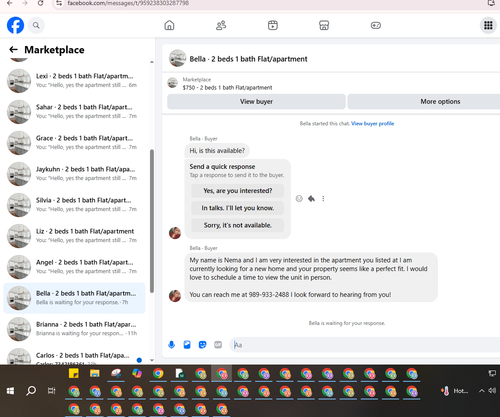Open the Marketplace storefront icon

point(324,25)
